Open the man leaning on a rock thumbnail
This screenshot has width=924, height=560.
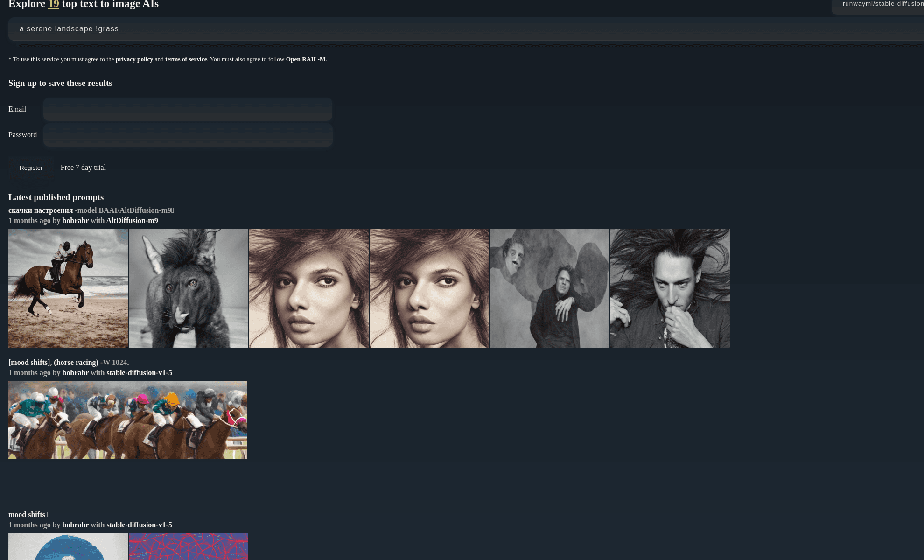[550, 288]
